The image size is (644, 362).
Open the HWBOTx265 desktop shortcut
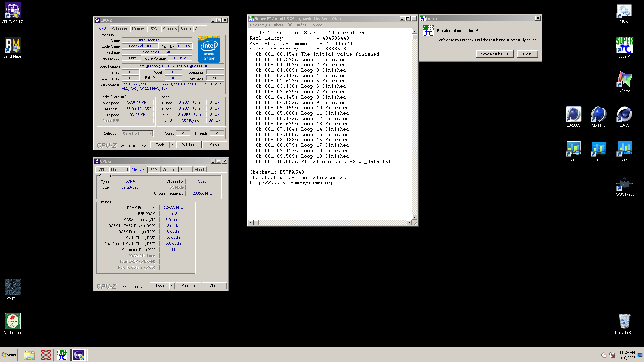[624, 186]
